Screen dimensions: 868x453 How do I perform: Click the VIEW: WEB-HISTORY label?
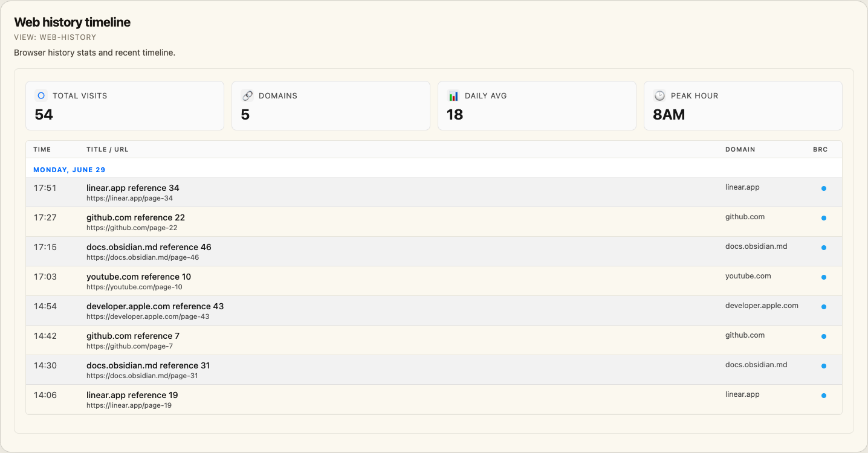[x=55, y=37]
